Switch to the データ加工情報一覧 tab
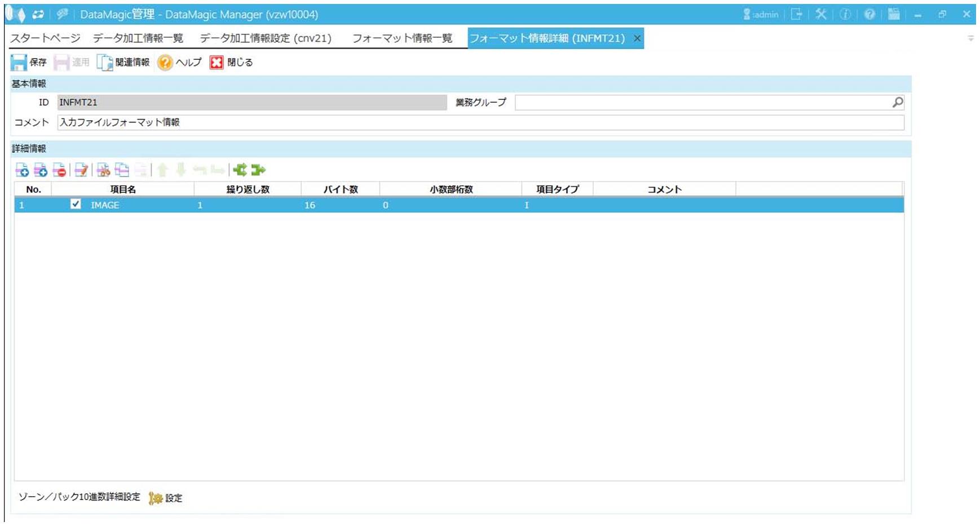The width and height of the screenshot is (980, 526). pyautogui.click(x=138, y=38)
